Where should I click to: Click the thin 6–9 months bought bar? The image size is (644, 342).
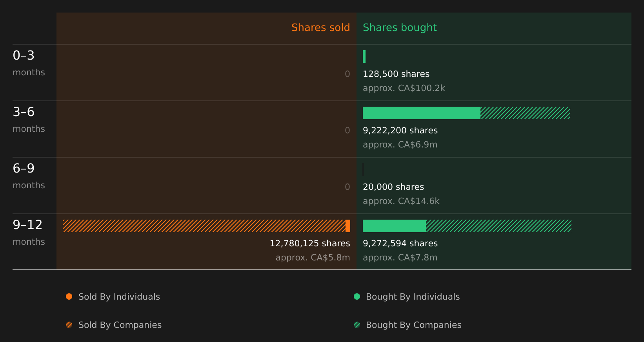pos(363,169)
